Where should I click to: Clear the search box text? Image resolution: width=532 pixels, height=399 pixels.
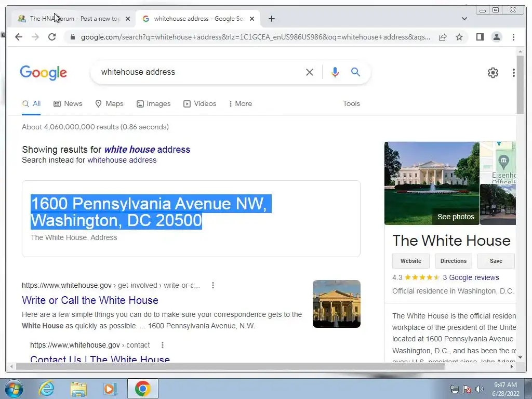pos(310,72)
